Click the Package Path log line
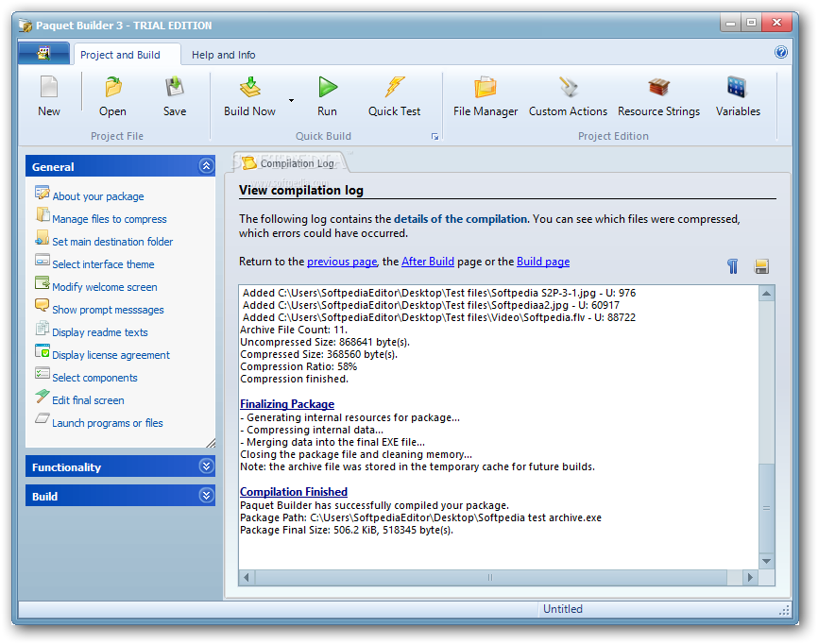The height and width of the screenshot is (644, 818). tap(420, 517)
